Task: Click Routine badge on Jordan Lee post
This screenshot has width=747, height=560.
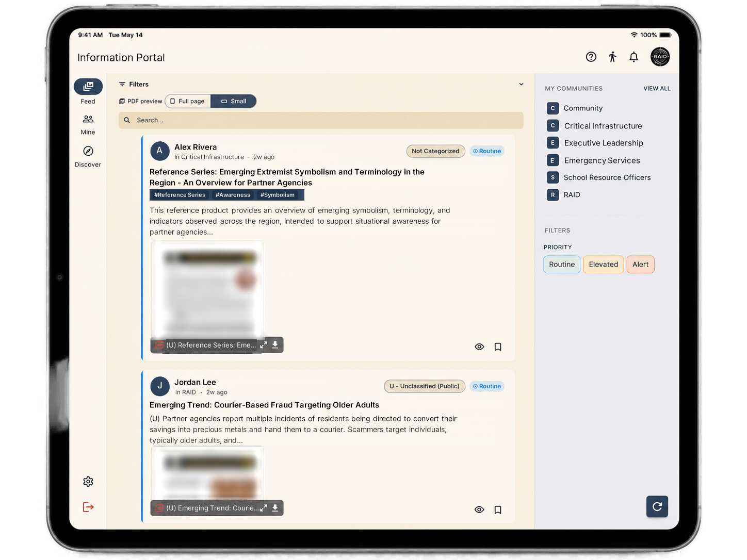Action: click(x=487, y=386)
